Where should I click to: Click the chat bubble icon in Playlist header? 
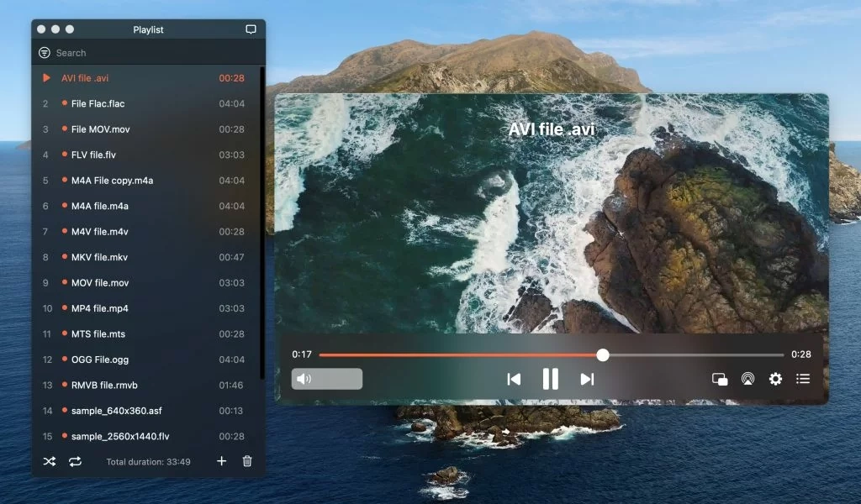pos(251,29)
